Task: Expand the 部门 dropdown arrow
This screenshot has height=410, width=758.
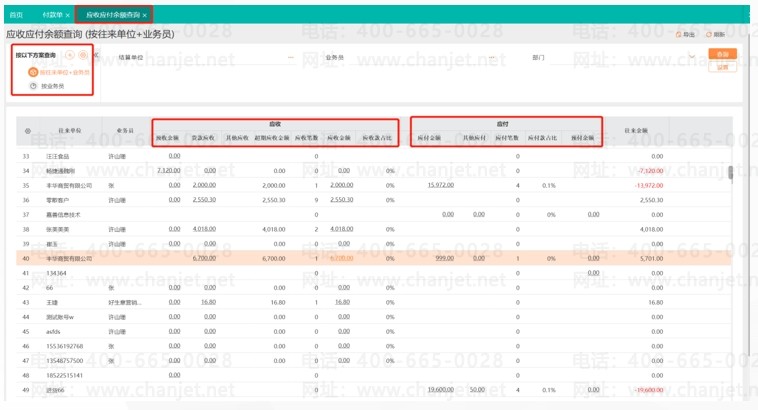Action: pyautogui.click(x=692, y=57)
